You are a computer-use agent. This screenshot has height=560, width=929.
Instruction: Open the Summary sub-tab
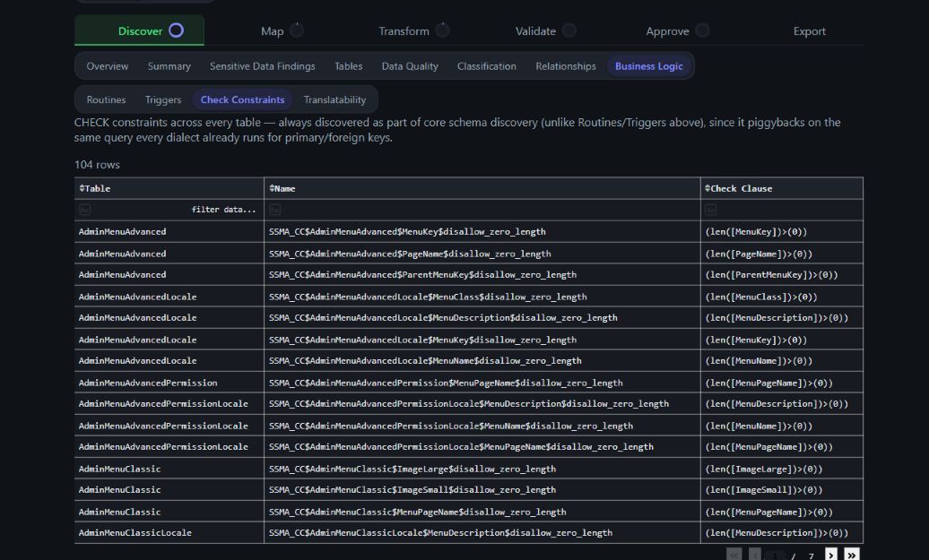pos(169,66)
